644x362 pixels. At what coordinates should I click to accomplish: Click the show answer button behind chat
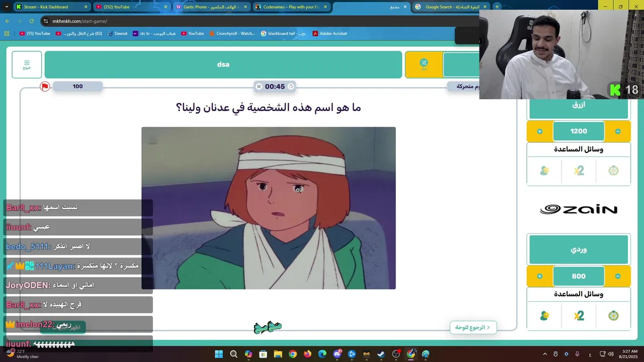[62, 327]
